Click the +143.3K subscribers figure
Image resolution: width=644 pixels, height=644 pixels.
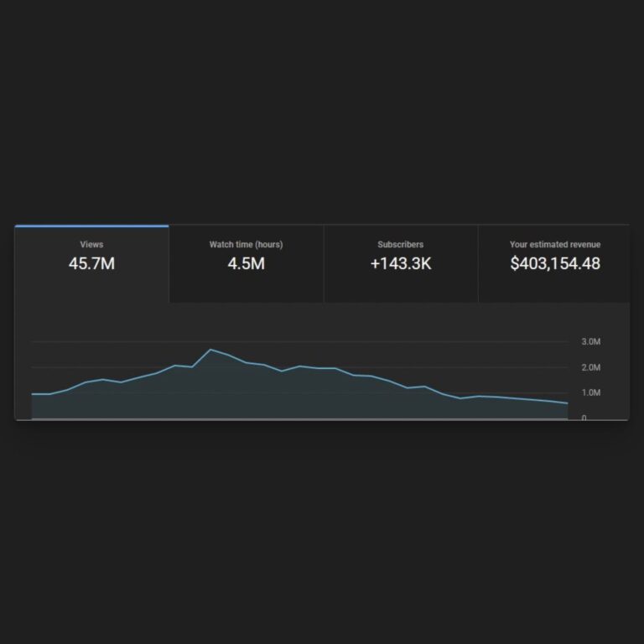point(401,264)
